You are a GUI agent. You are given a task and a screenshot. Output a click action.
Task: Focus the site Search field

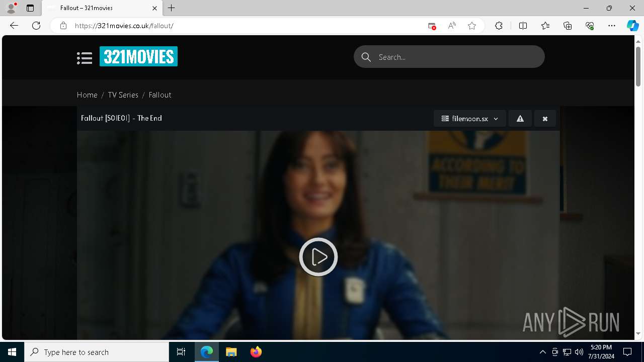tap(449, 57)
